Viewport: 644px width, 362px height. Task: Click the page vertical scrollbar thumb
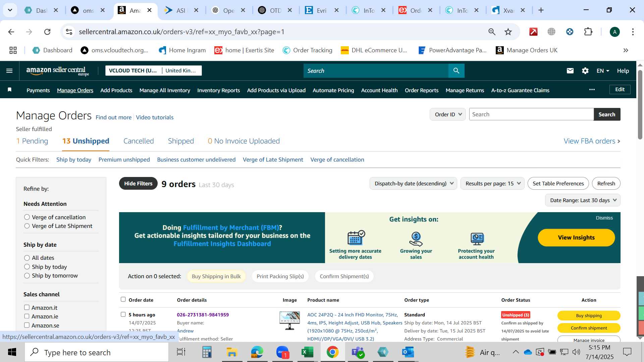640,105
